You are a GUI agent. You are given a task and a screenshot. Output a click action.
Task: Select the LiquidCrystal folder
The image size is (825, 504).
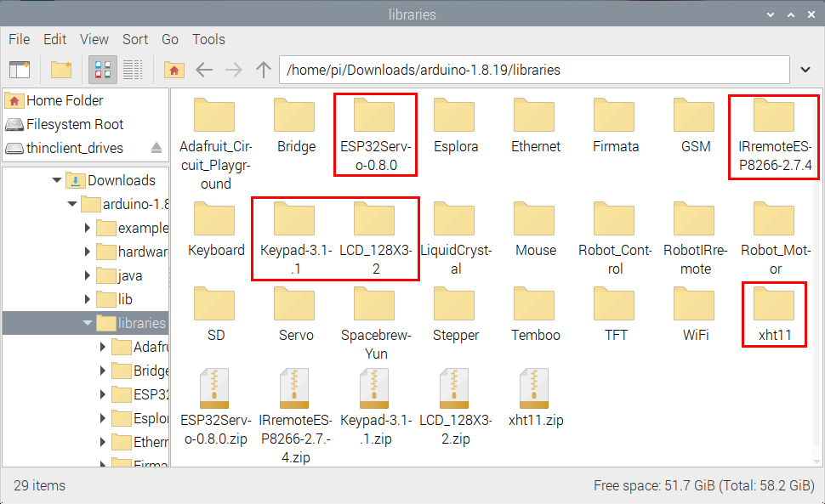pos(455,221)
